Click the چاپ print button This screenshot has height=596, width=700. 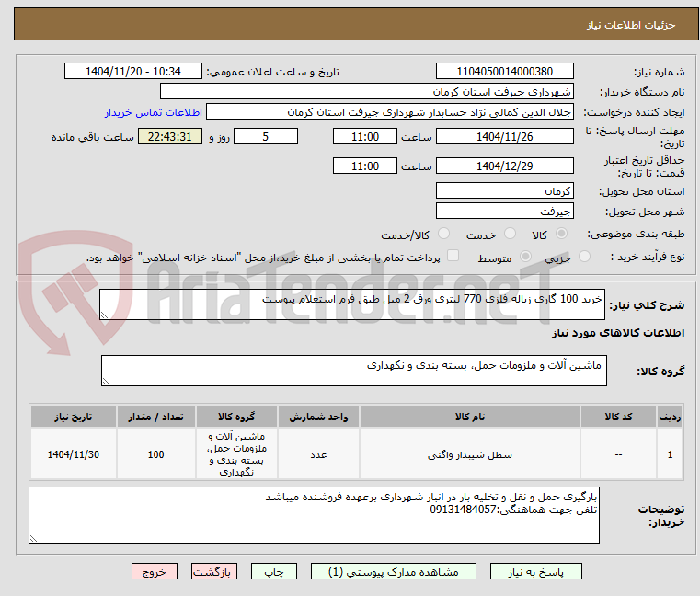click(x=274, y=571)
